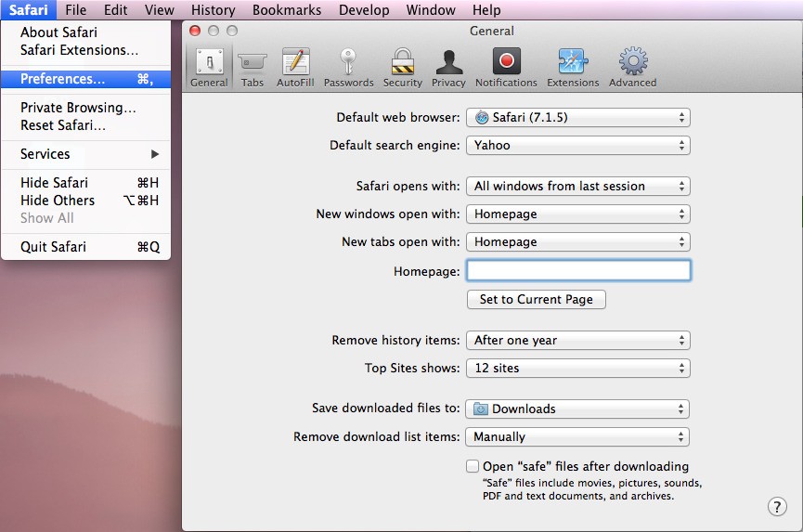Open the Safari opens with dropdown
Screen dimensions: 803x532
tap(578, 186)
